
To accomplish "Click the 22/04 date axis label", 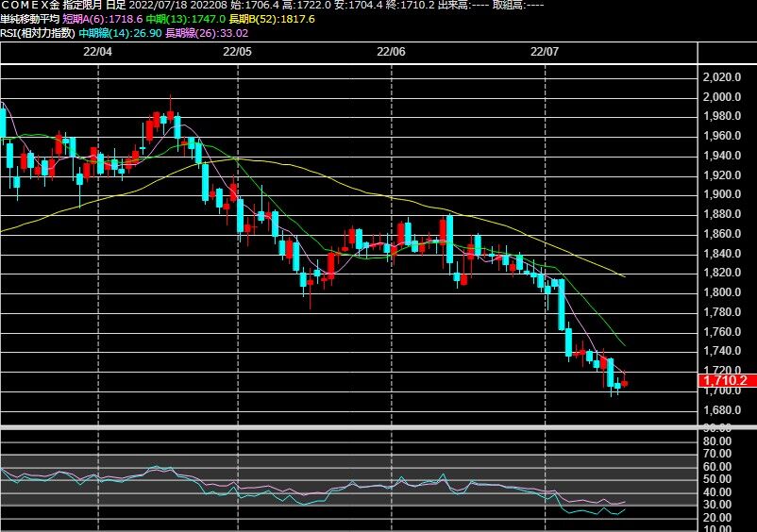I will point(97,52).
